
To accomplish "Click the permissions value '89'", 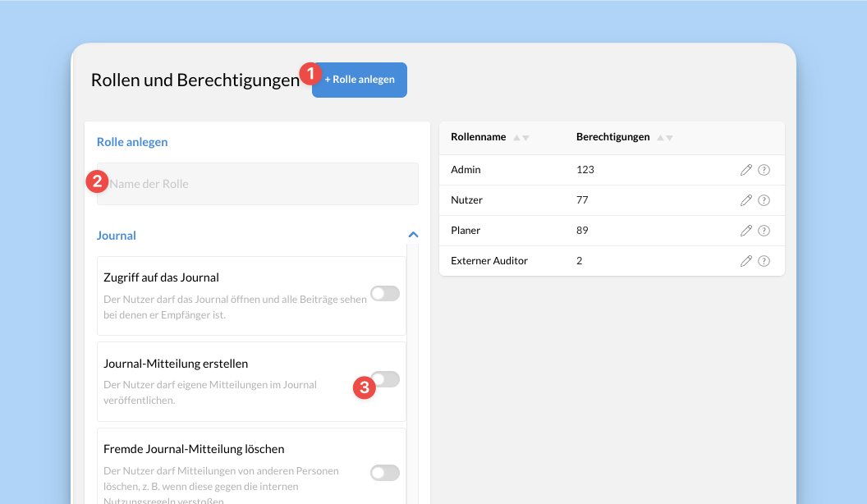I will 582,231.
